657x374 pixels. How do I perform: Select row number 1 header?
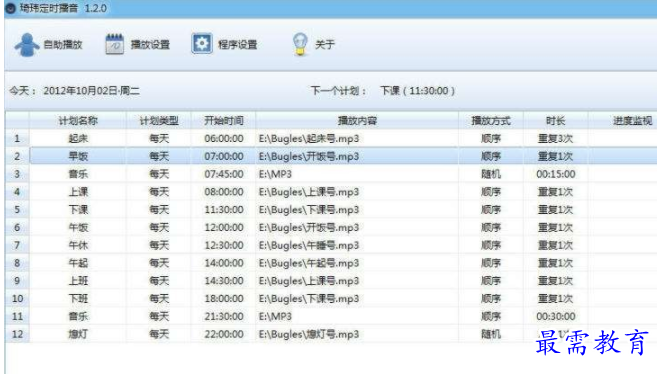pos(17,139)
